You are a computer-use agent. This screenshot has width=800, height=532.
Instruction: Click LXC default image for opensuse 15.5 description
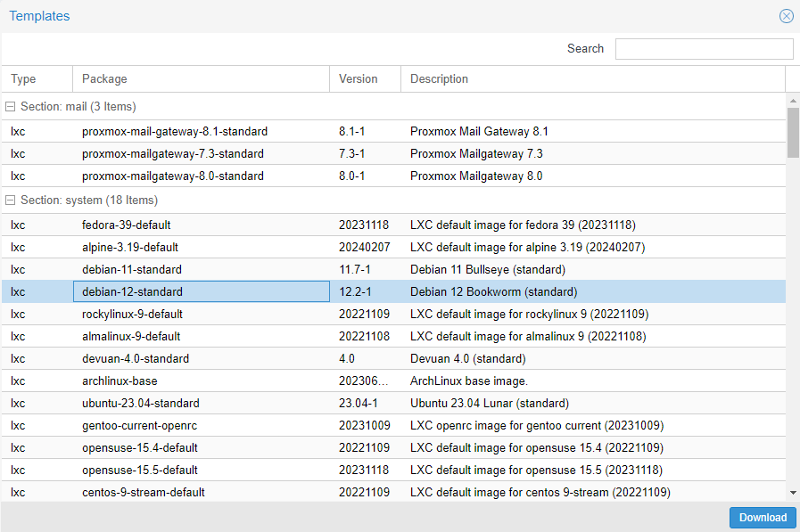click(536, 471)
